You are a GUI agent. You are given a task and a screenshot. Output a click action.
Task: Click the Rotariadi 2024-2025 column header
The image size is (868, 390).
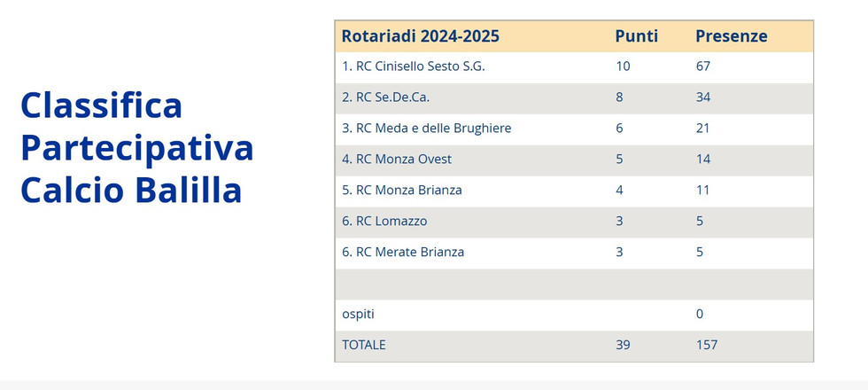tap(421, 36)
